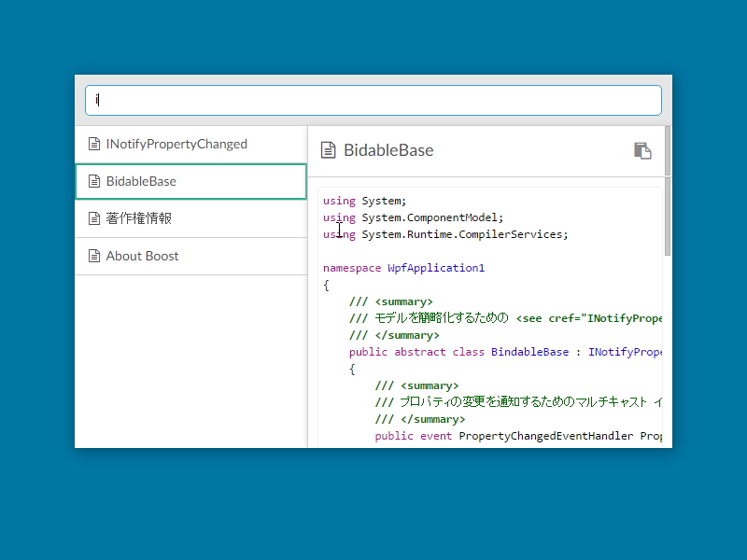Click the 'using System.ComponentModel;' line
The width and height of the screenshot is (747, 560).
413,217
